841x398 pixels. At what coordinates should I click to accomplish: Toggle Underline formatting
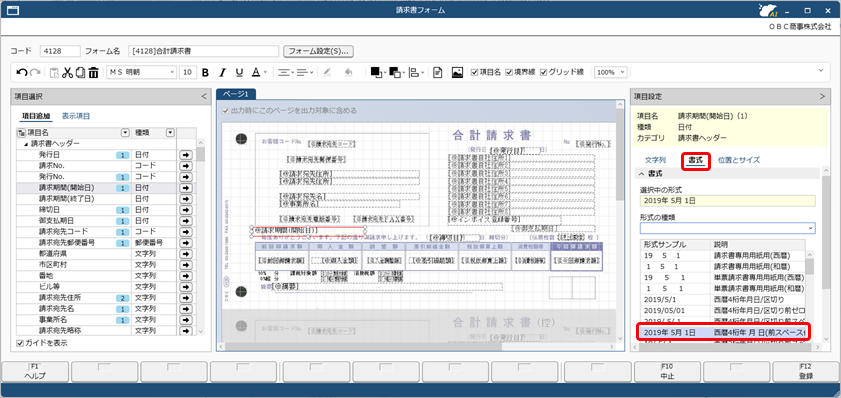239,72
